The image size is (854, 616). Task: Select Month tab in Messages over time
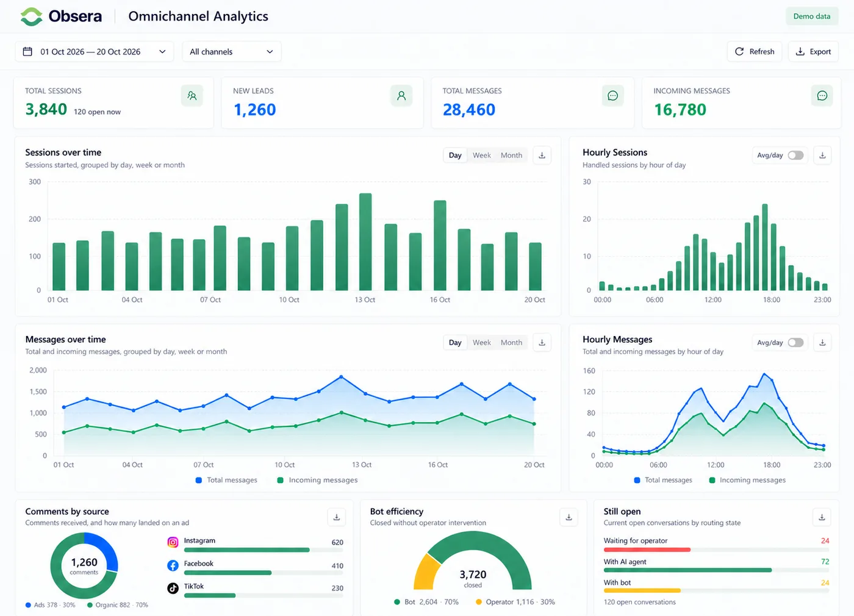(511, 343)
